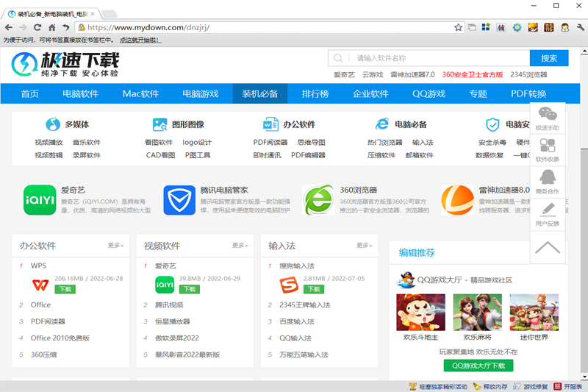
Task: Click the 搜狗输入法 orange S icon
Action: tap(289, 285)
